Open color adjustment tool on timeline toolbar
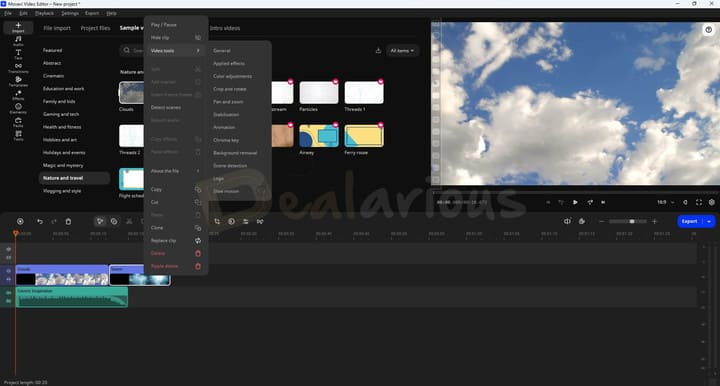 pyautogui.click(x=231, y=222)
